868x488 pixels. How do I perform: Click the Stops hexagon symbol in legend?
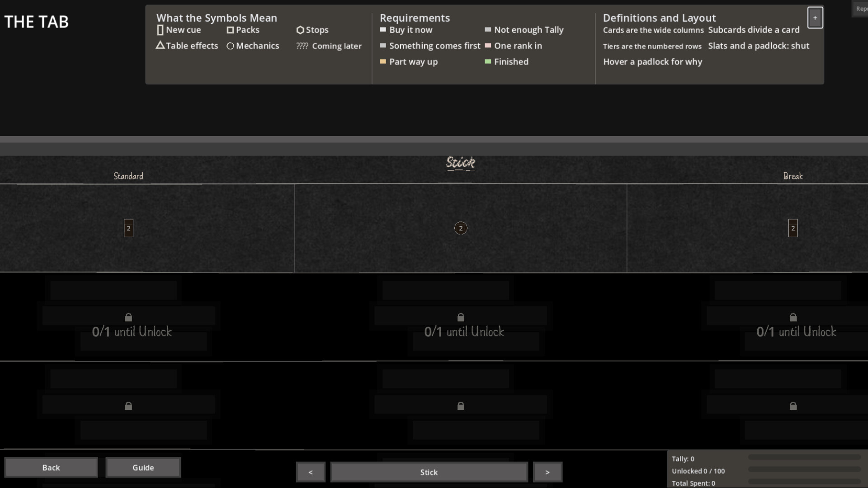300,30
